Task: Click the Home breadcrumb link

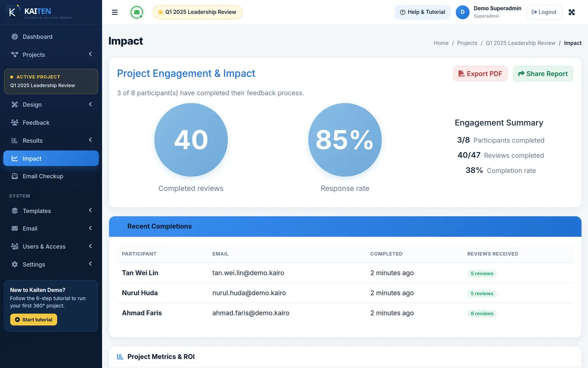Action: click(x=441, y=43)
